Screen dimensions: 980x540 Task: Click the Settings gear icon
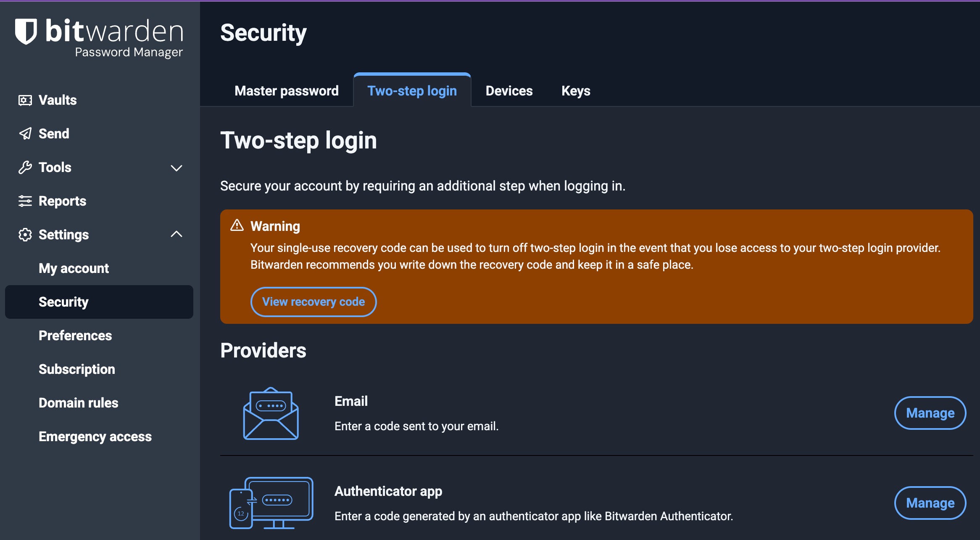25,235
